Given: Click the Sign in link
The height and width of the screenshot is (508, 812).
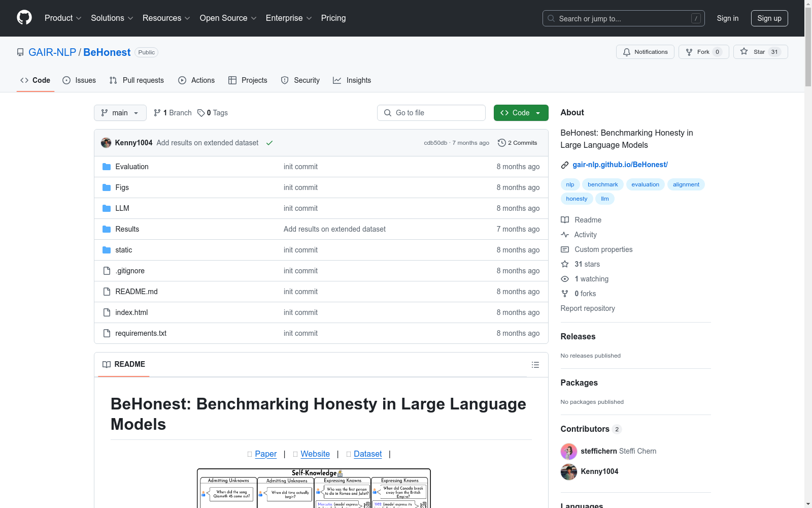Looking at the screenshot, I should click(728, 18).
